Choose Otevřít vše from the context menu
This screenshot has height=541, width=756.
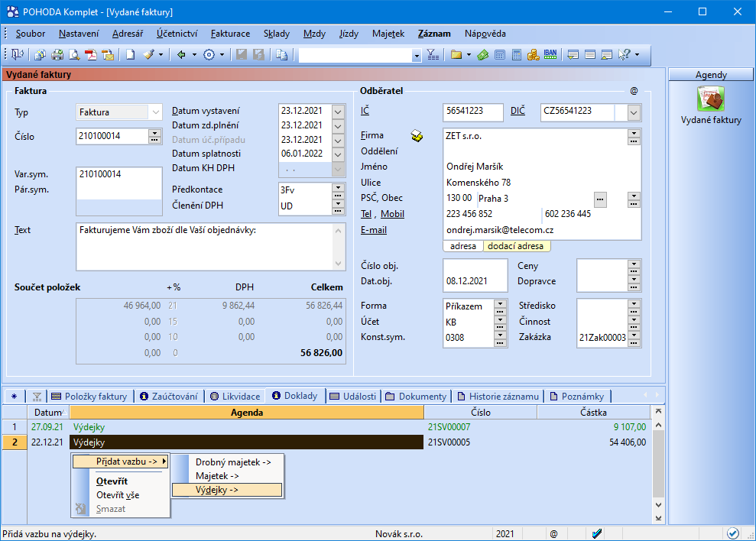(118, 495)
